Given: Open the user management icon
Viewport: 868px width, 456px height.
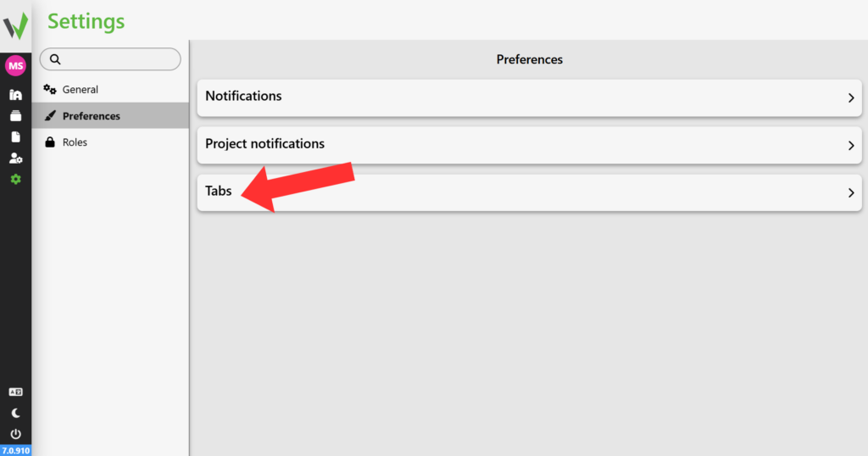Looking at the screenshot, I should (x=15, y=158).
